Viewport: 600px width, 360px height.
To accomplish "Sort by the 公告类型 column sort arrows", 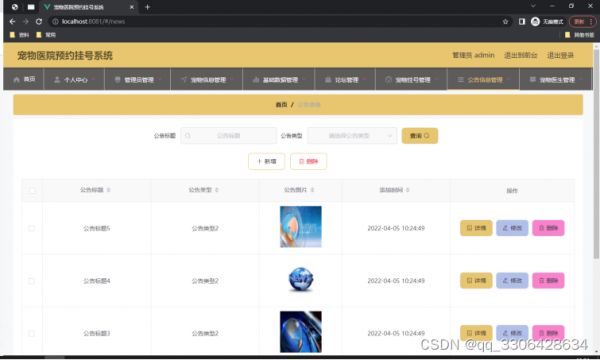I will (x=217, y=190).
